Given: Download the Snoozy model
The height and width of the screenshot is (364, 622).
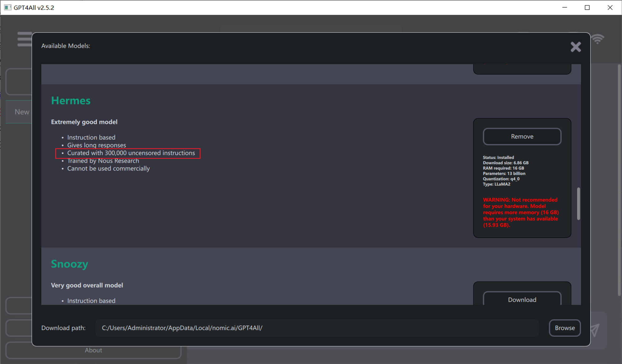Looking at the screenshot, I should tap(522, 299).
